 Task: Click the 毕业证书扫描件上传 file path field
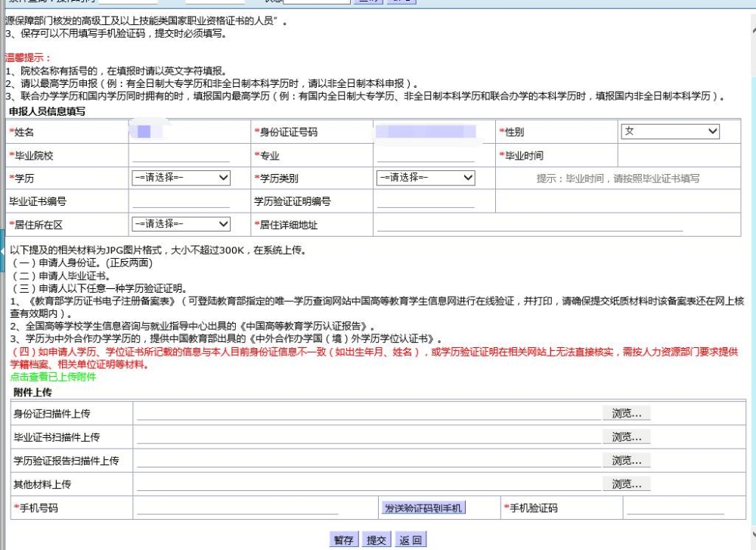pyautogui.click(x=369, y=437)
